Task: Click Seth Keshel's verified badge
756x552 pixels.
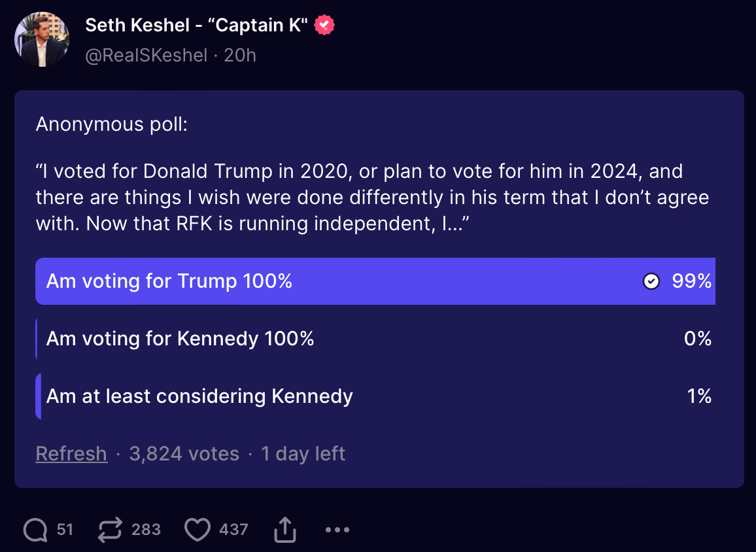Action: point(324,24)
